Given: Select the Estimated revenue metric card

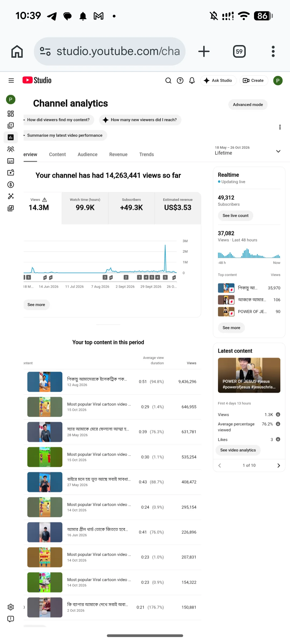Looking at the screenshot, I should (x=178, y=208).
